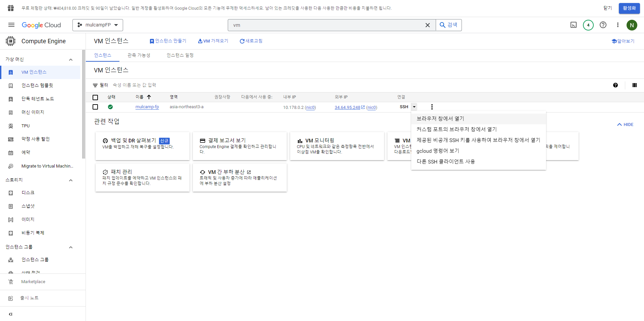
Task: Click the running status green check
Action: click(x=110, y=107)
